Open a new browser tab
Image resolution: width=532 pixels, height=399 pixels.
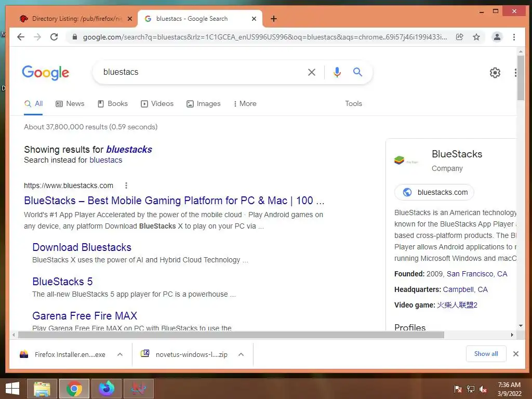point(274,19)
